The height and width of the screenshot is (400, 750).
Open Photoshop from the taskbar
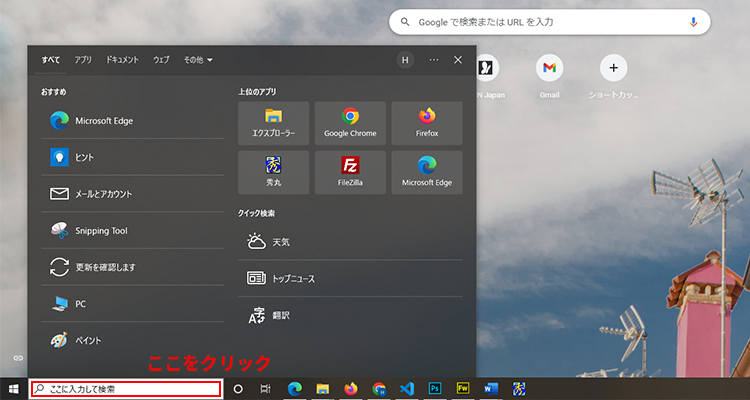435,388
